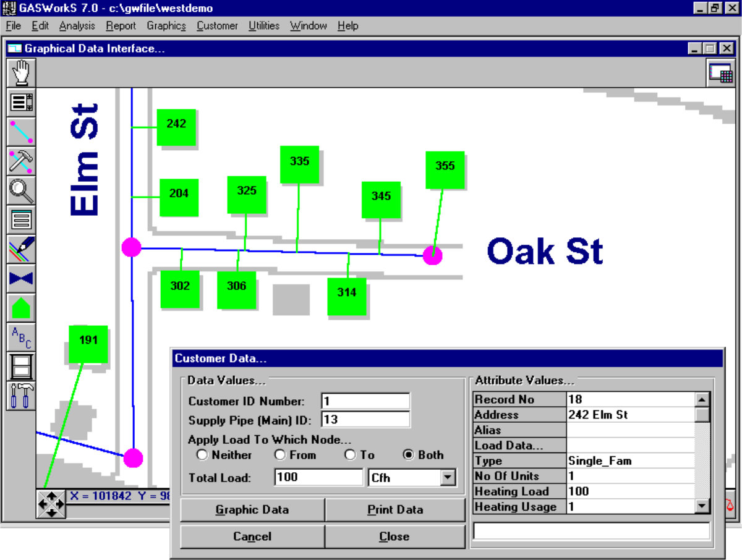Click the four-arrow pan control icon

pos(51,504)
